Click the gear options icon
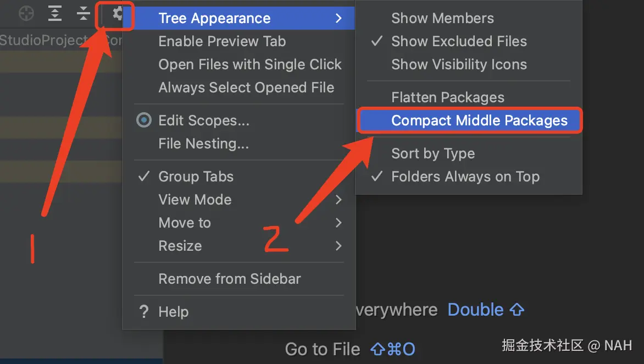The width and height of the screenshot is (644, 364). 118,14
